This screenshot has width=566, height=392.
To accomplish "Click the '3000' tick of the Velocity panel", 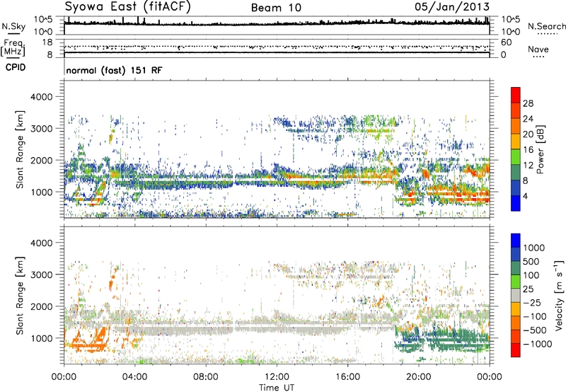I will click(x=41, y=275).
